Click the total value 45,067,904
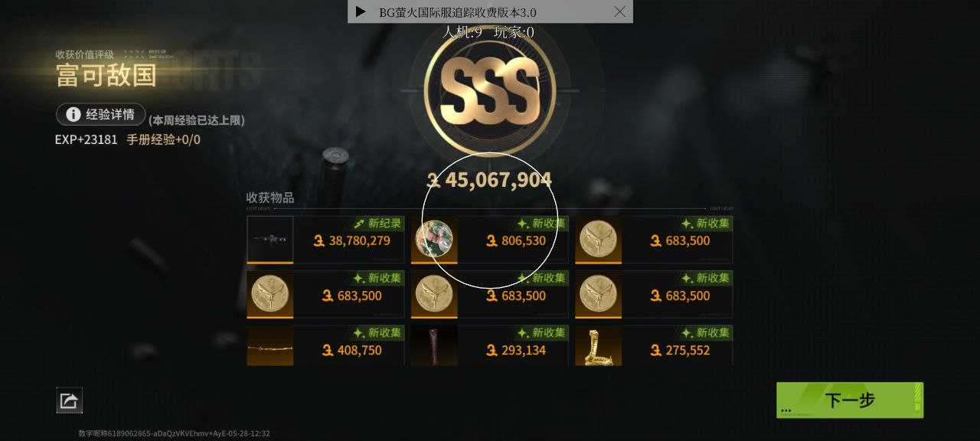 pos(489,180)
